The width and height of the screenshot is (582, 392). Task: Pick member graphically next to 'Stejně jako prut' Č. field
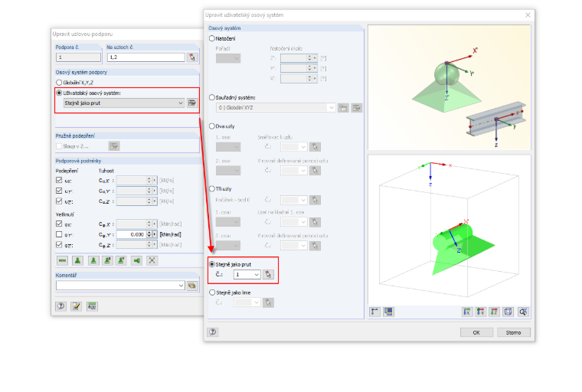(268, 274)
